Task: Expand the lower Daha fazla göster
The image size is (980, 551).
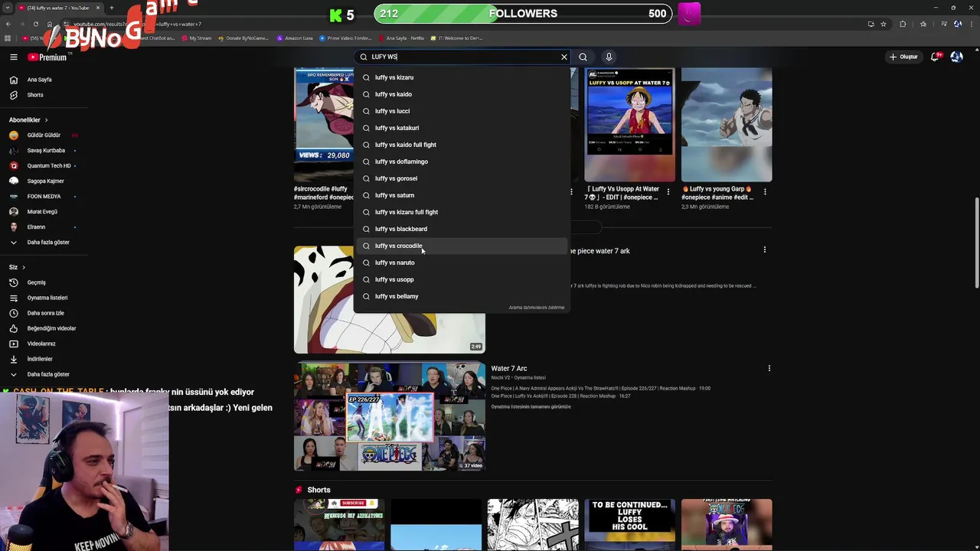Action: [47, 374]
